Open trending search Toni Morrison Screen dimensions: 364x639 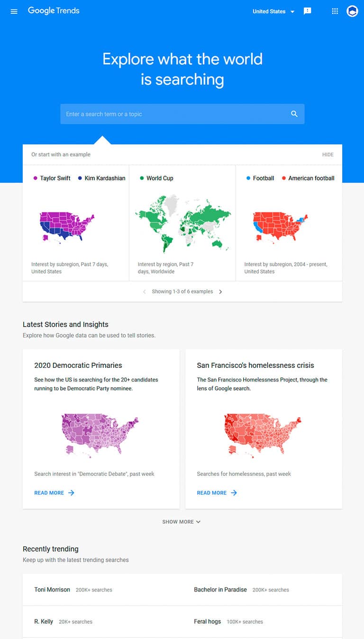pyautogui.click(x=52, y=590)
